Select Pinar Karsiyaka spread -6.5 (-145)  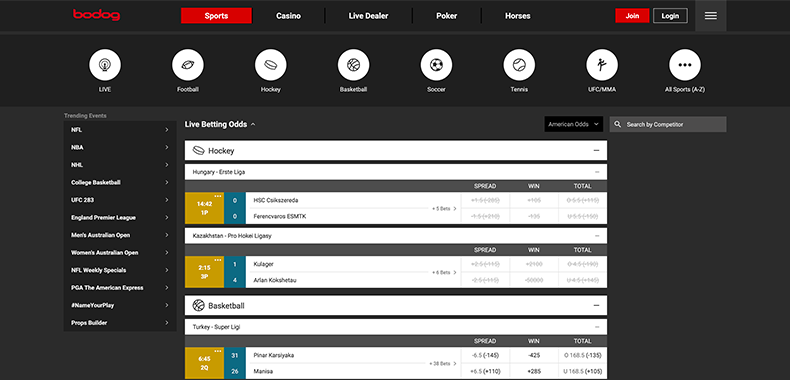(485, 355)
